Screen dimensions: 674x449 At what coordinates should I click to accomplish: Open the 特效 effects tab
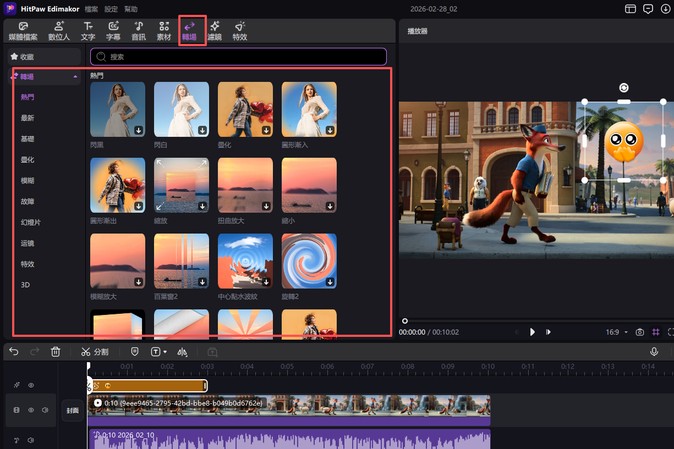tap(240, 31)
